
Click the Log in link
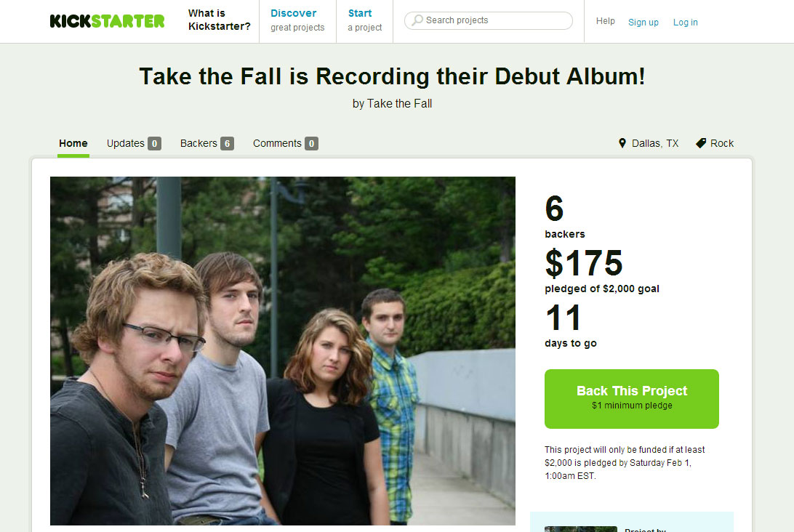[685, 23]
